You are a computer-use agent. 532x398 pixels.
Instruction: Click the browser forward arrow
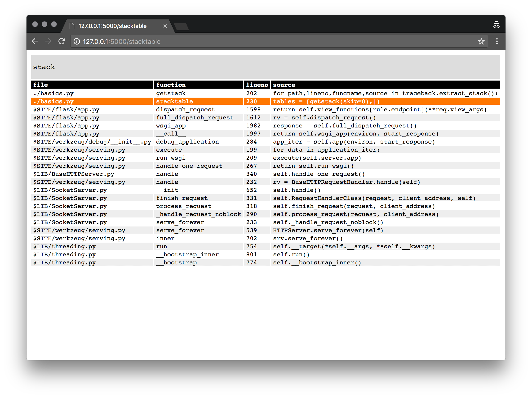48,41
